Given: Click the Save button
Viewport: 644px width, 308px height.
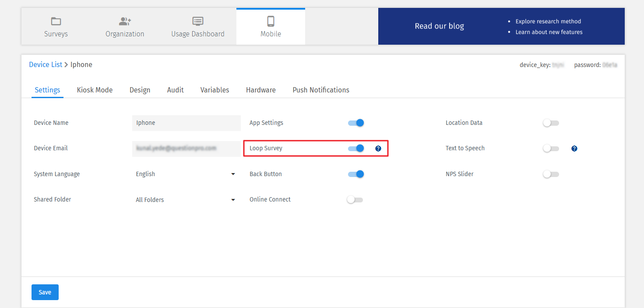Looking at the screenshot, I should (45, 292).
